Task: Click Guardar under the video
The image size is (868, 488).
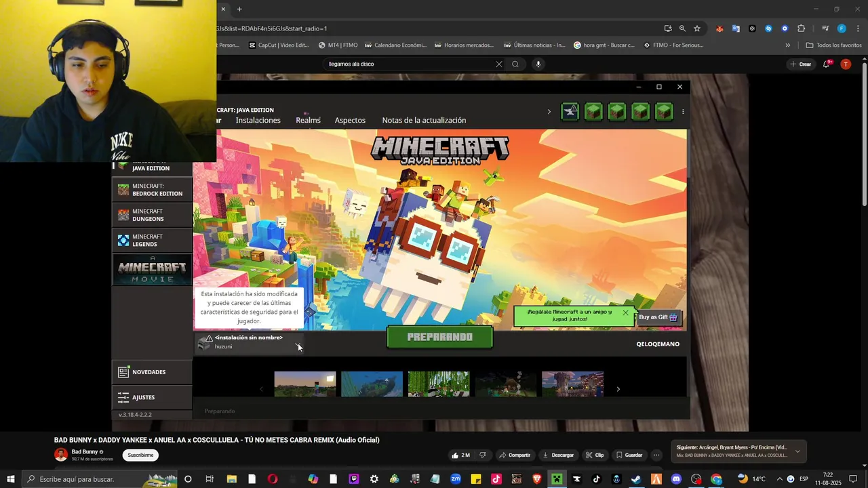Action: point(629,455)
